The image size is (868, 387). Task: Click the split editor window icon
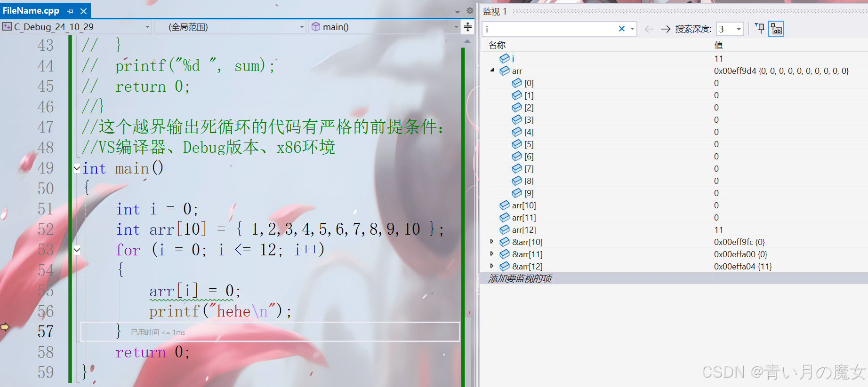click(x=468, y=27)
